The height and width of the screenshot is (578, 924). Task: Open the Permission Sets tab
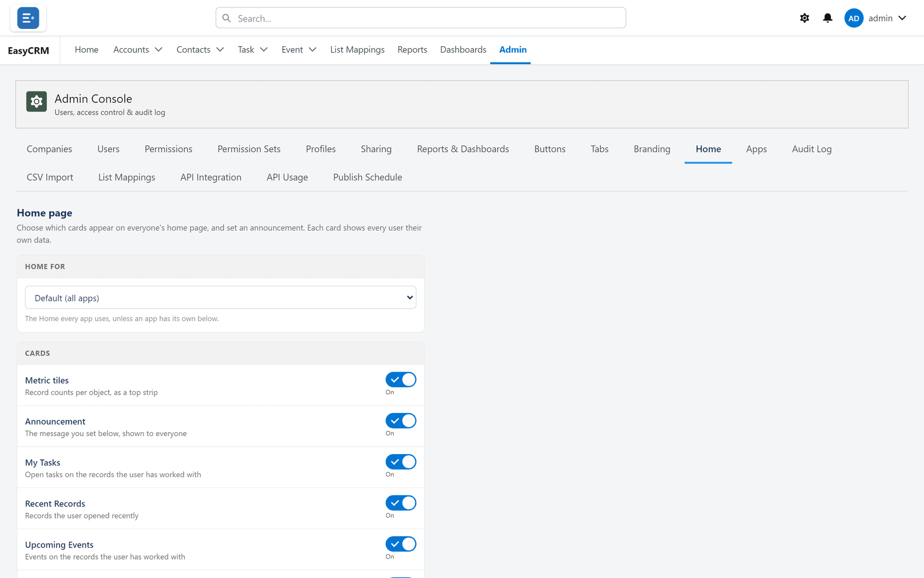point(249,149)
